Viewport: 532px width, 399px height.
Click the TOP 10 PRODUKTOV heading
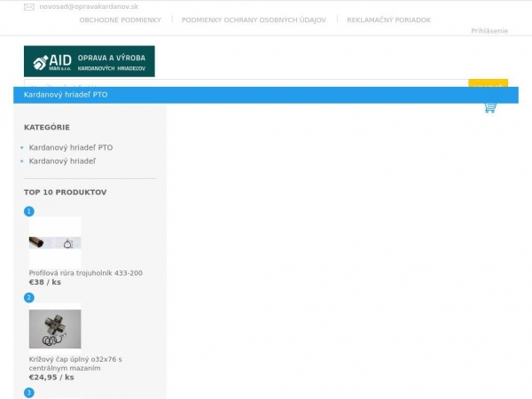click(65, 192)
